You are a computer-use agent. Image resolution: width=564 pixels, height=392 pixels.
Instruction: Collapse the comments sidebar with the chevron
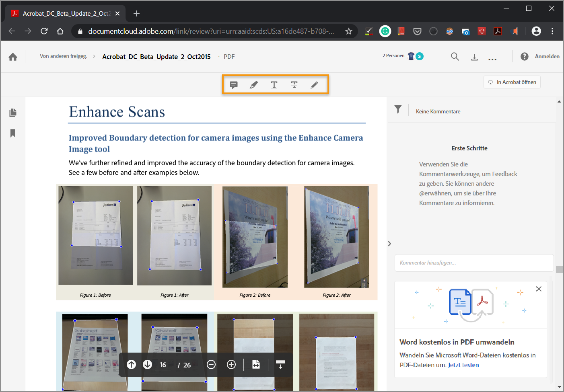pyautogui.click(x=389, y=243)
